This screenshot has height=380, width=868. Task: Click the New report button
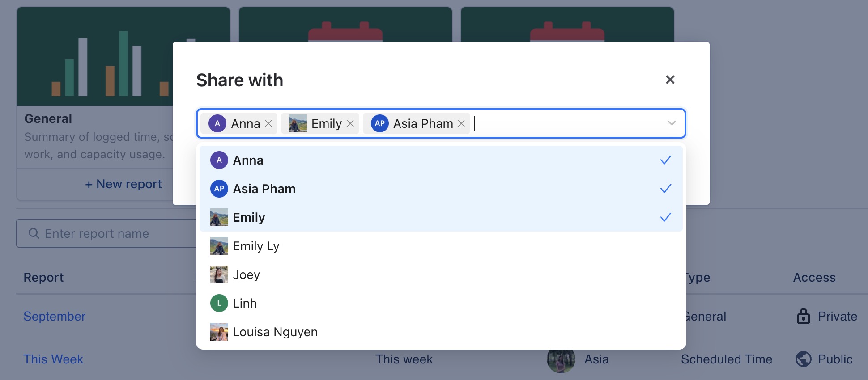point(123,184)
